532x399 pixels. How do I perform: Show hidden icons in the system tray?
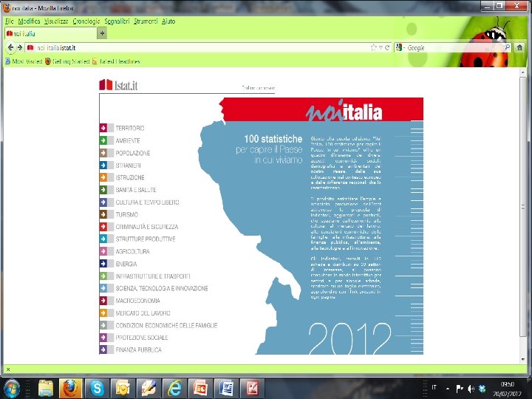pos(448,389)
